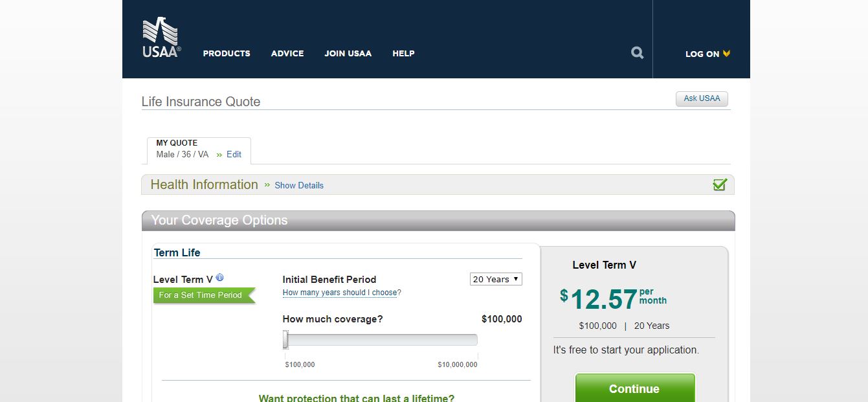The image size is (868, 402).
Task: Click the coverage amount slider handle
Action: (x=287, y=339)
